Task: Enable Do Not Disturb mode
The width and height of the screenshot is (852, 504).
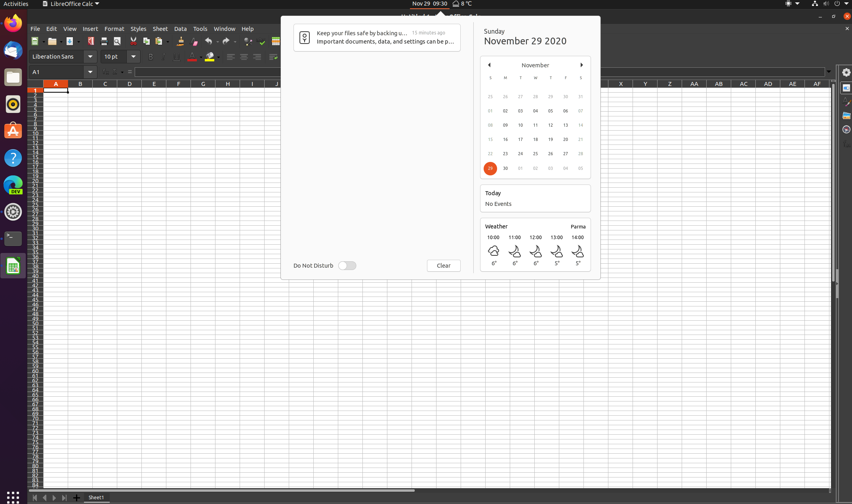Action: click(x=347, y=265)
